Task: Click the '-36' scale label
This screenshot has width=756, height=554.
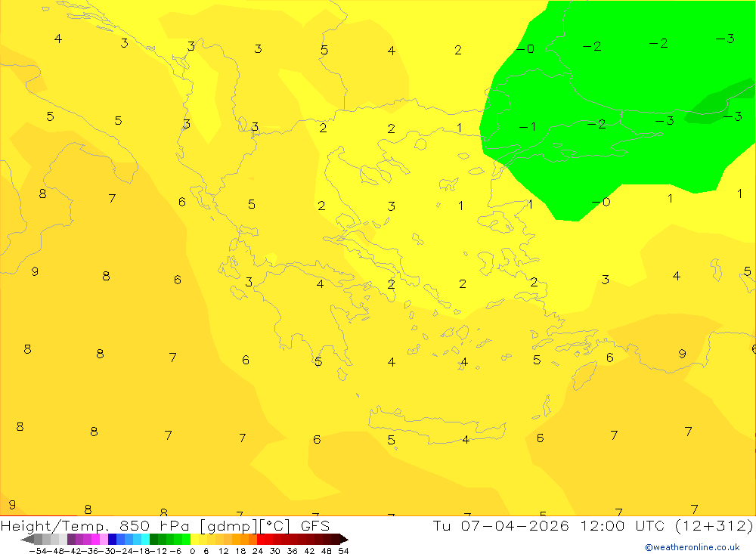Action: tap(88, 551)
